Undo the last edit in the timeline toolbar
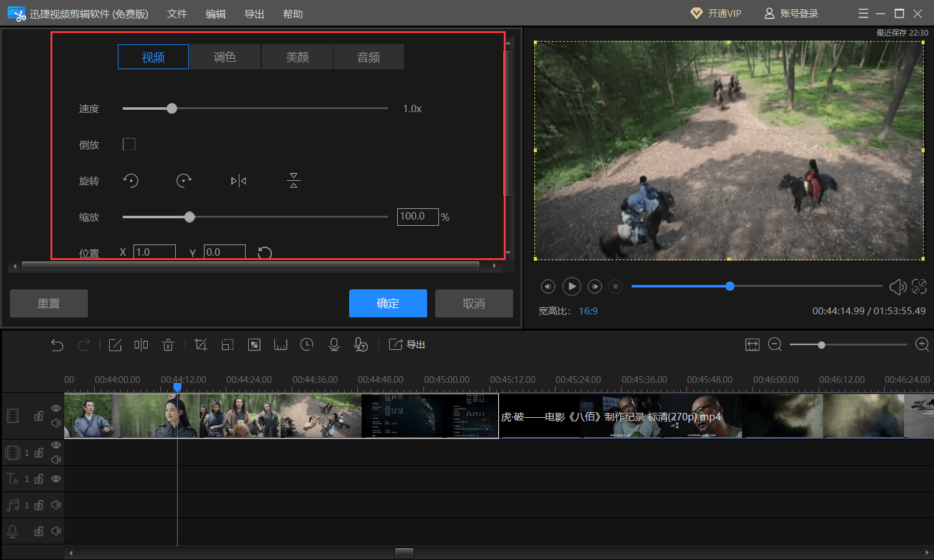Screen dimensions: 934x560 pos(57,345)
